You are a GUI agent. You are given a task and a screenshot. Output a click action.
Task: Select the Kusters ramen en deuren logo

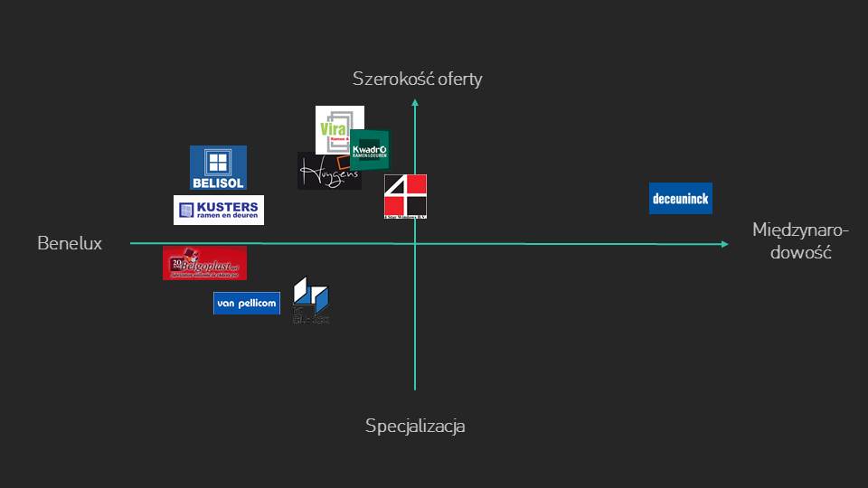click(219, 210)
